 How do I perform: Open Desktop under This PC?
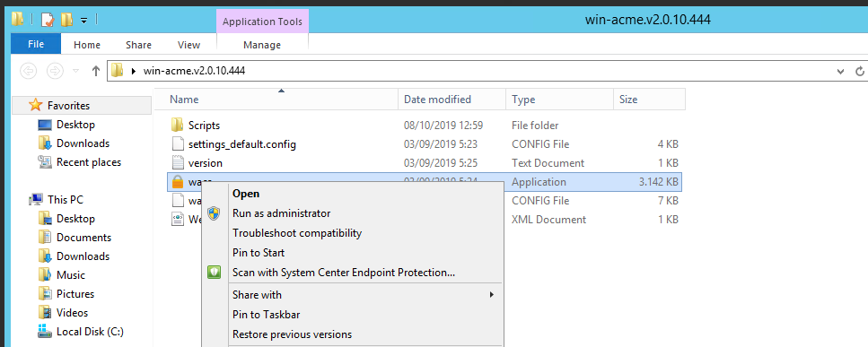[x=75, y=218]
